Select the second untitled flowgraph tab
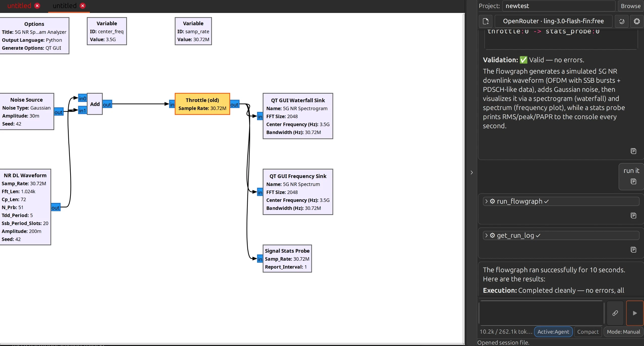Viewport: 644px width, 346px height. 65,6
